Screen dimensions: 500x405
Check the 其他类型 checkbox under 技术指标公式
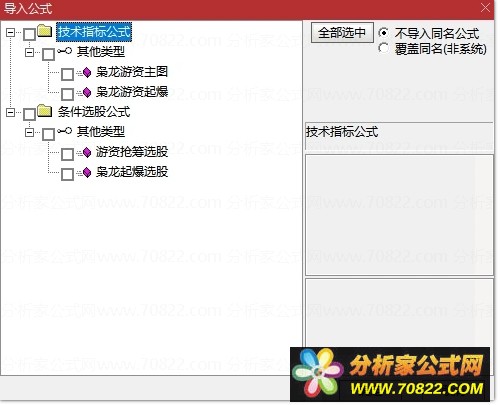click(49, 54)
